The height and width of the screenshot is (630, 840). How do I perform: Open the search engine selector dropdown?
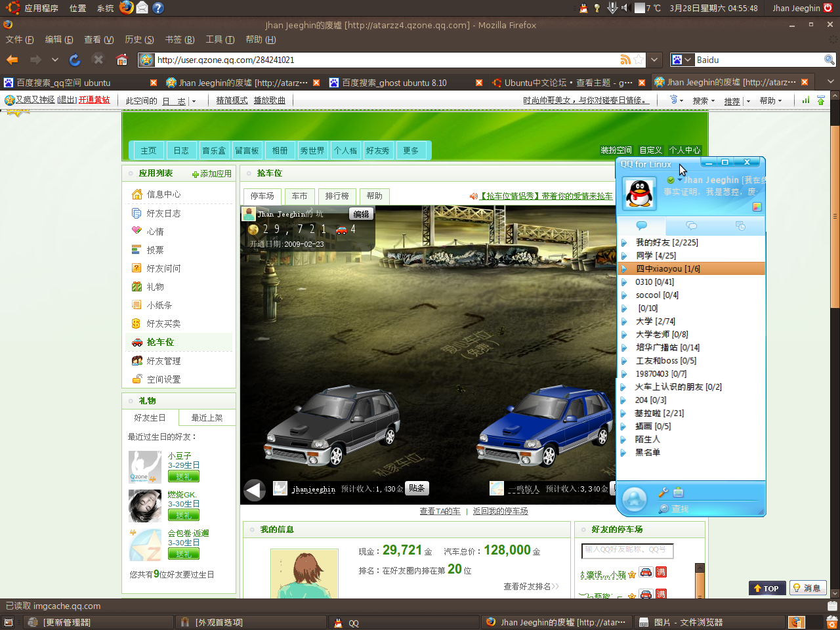click(x=688, y=60)
